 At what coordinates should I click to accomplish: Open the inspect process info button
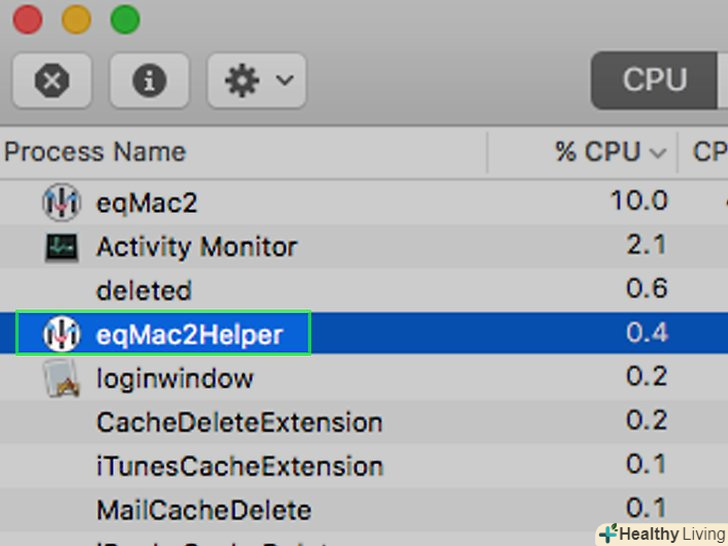click(x=149, y=81)
